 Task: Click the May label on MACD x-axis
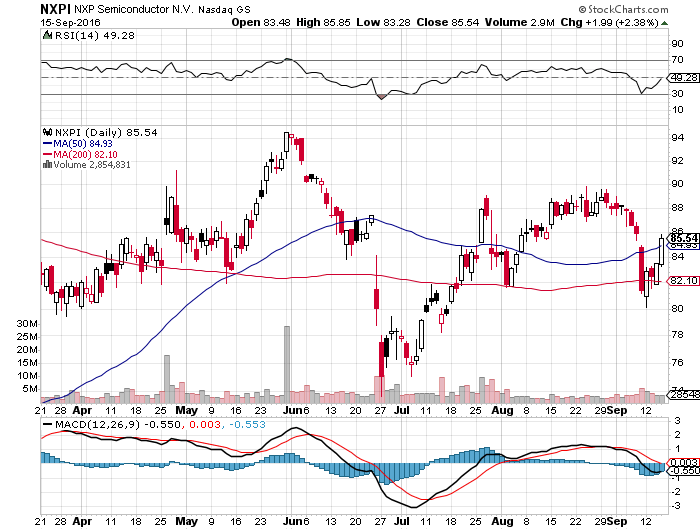[x=187, y=521]
